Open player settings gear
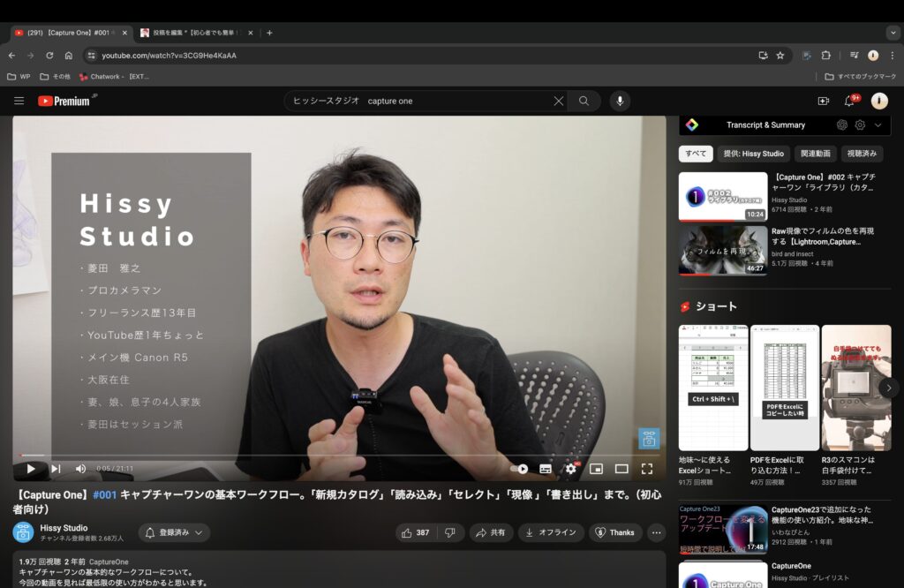 [x=571, y=469]
